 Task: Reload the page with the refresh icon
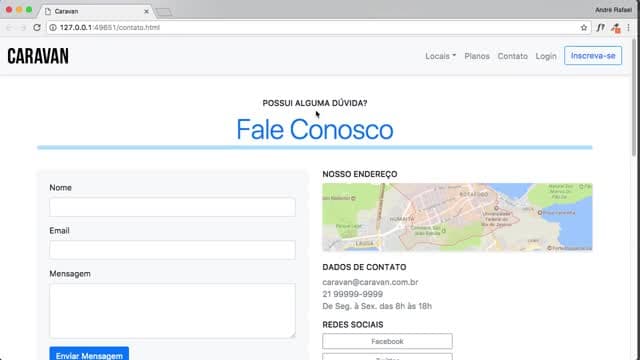tap(37, 27)
